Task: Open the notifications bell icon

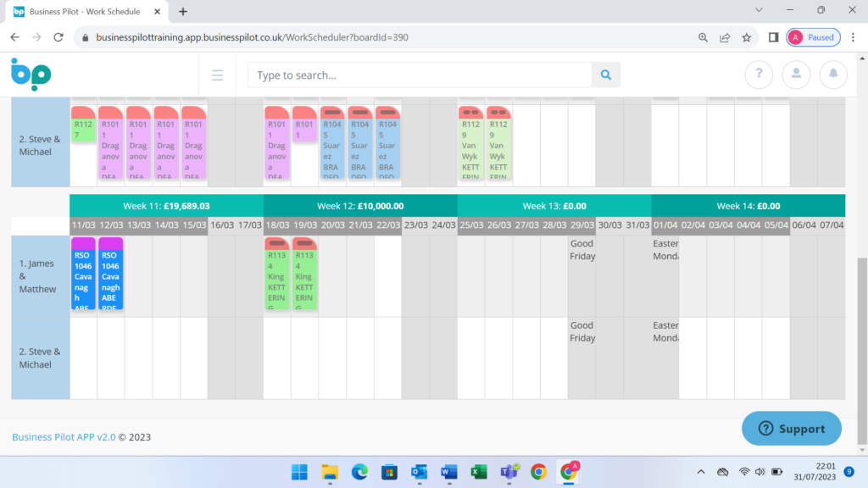Action: (833, 75)
